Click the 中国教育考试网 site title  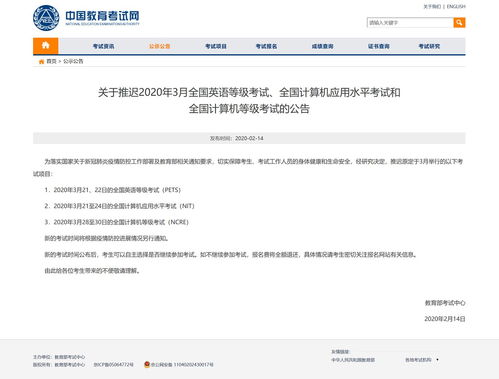[x=102, y=17]
